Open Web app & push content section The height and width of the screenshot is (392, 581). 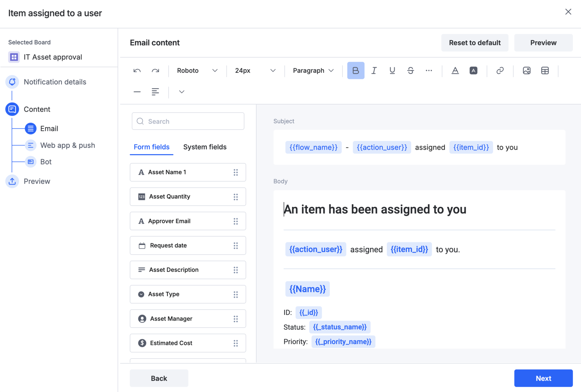67,145
